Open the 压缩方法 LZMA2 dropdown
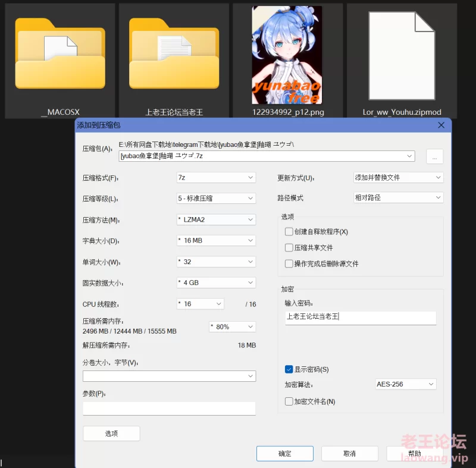Image resolution: width=476 pixels, height=468 pixels. click(216, 219)
